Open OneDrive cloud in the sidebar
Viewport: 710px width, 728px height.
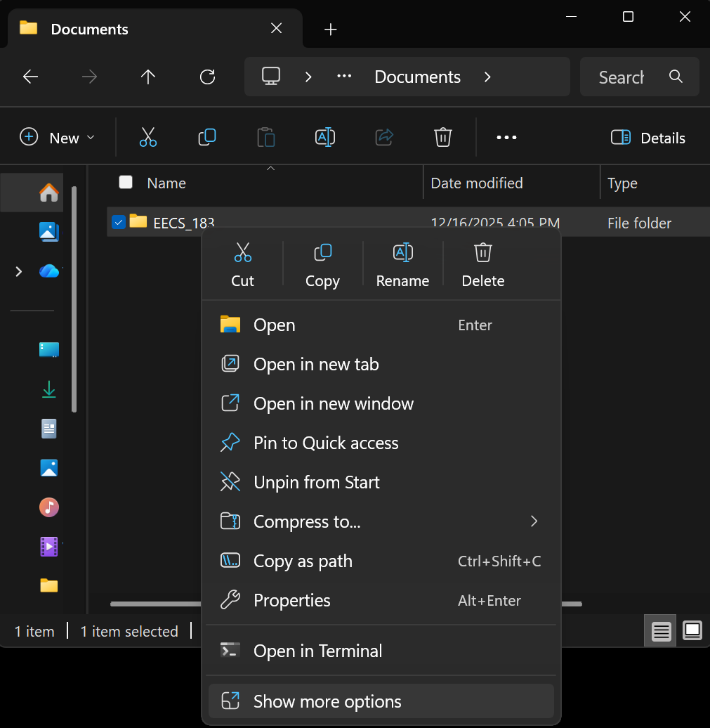49,271
